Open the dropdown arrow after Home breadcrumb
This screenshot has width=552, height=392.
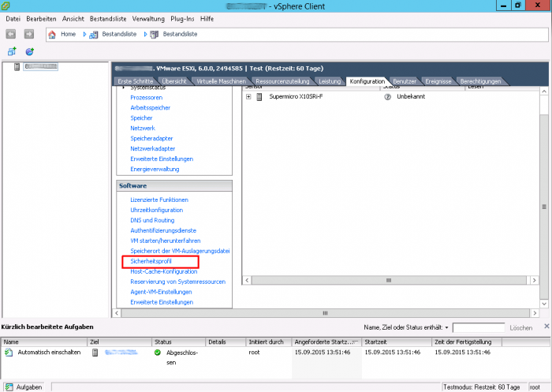(x=84, y=34)
